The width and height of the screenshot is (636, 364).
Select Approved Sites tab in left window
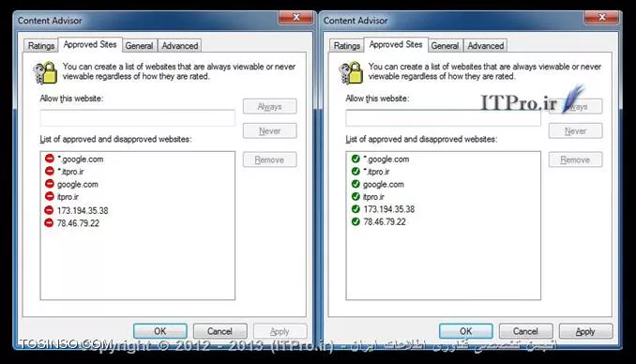[x=90, y=44]
